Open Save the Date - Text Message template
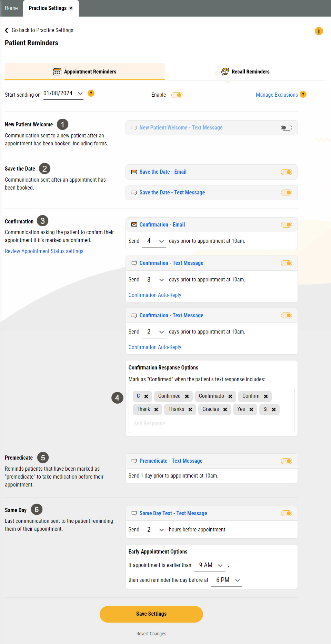The height and width of the screenshot is (644, 331). click(172, 193)
